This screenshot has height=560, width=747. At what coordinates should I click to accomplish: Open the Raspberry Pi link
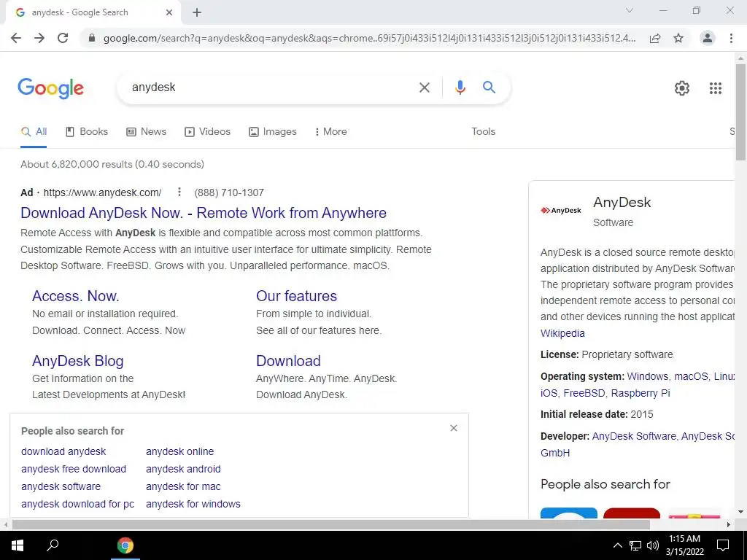640,393
